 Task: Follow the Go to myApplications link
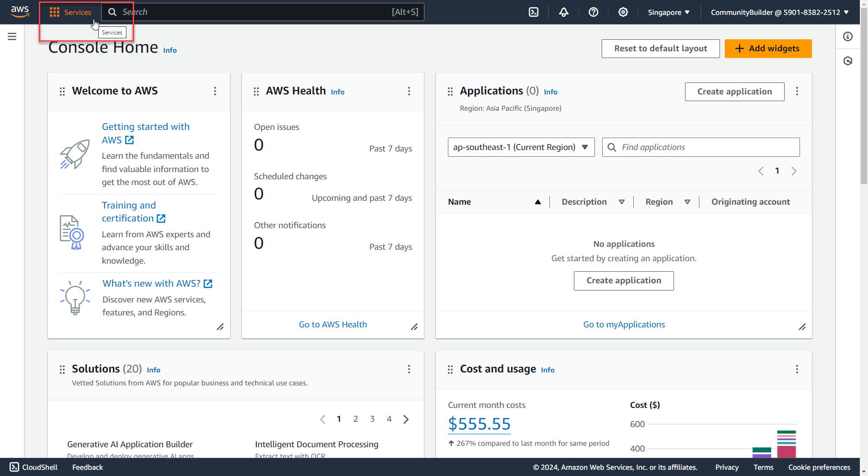coord(624,324)
